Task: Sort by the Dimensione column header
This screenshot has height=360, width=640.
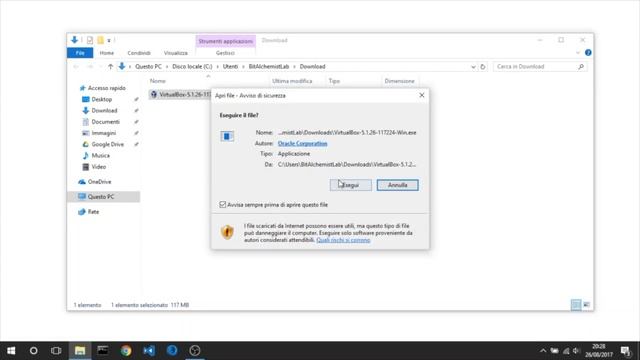Action: point(399,81)
